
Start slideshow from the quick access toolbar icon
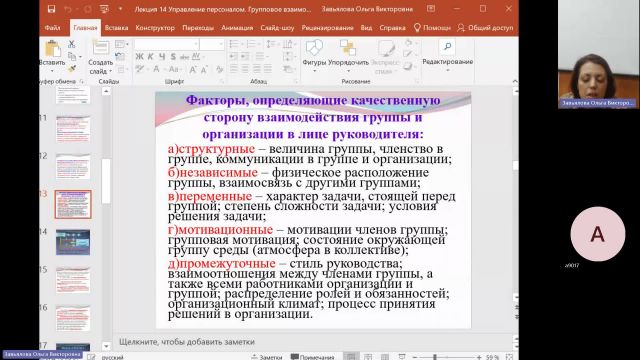pyautogui.click(x=104, y=9)
